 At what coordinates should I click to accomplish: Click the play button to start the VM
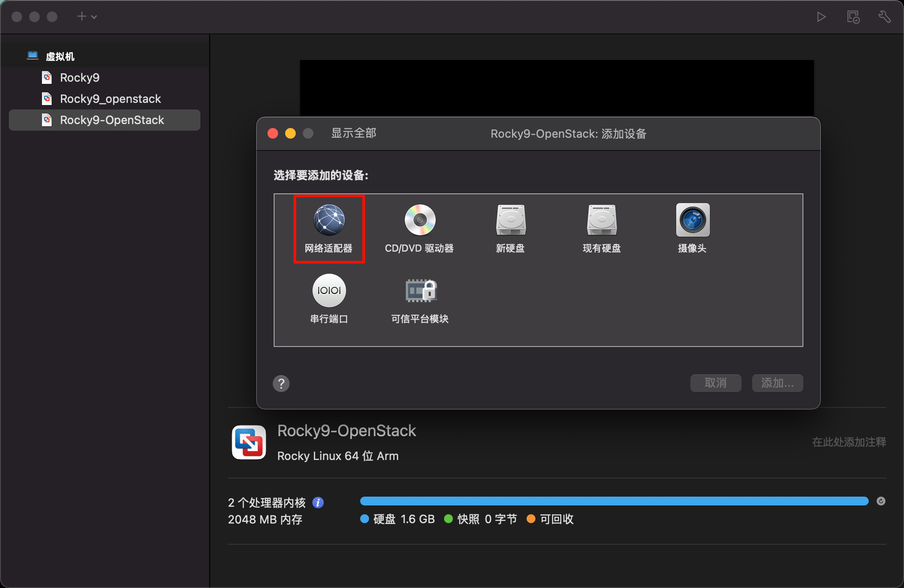[821, 17]
